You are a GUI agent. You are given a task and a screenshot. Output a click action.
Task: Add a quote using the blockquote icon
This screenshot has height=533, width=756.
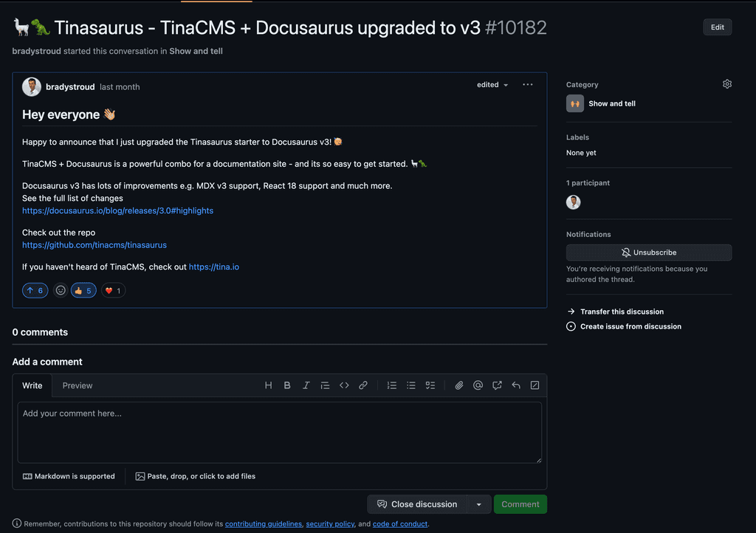(325, 385)
